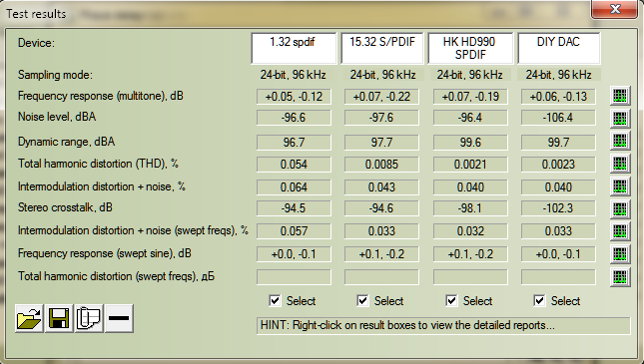
Task: Show swept sine frequency response graph icon
Action: click(620, 254)
